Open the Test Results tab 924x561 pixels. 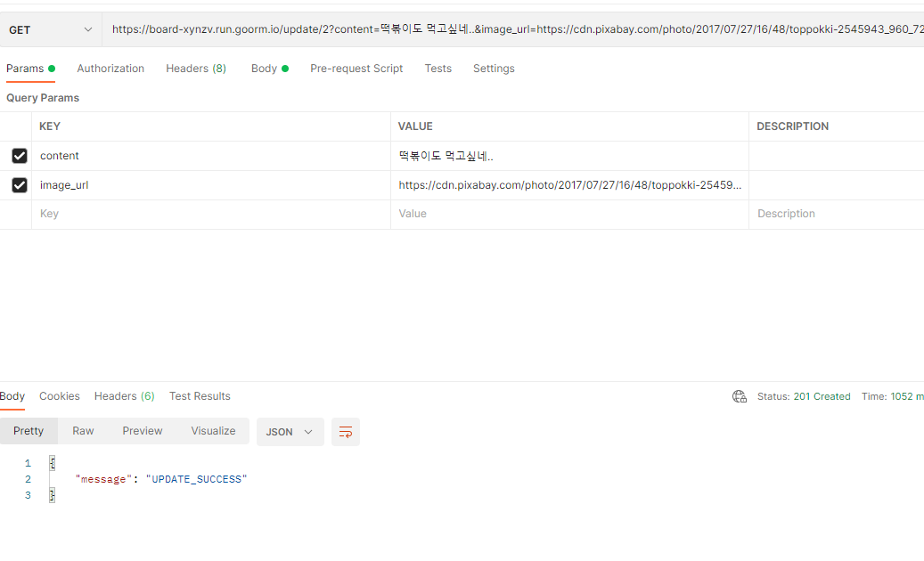(200, 396)
